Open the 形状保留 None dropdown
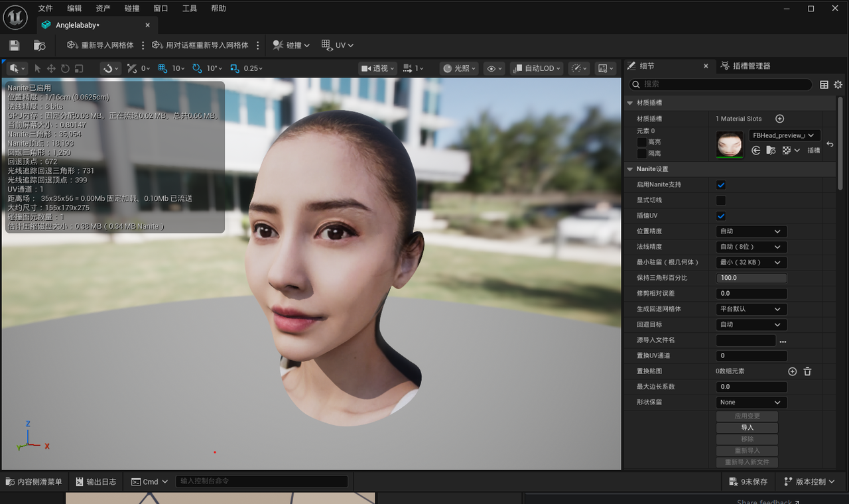 (x=751, y=402)
